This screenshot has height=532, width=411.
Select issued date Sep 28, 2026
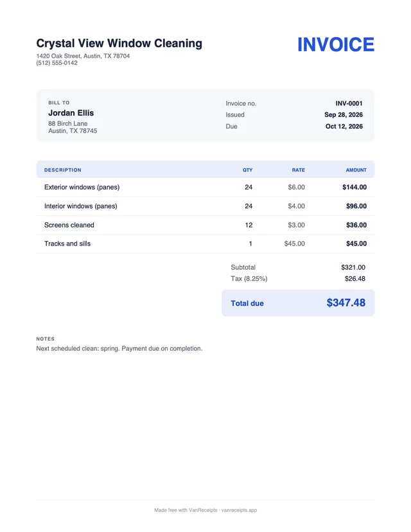(x=344, y=114)
